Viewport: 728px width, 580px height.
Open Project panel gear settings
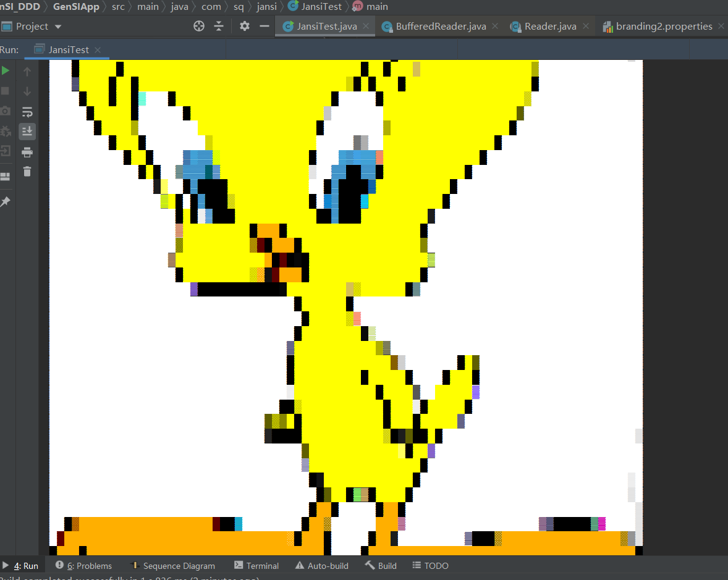click(x=245, y=27)
